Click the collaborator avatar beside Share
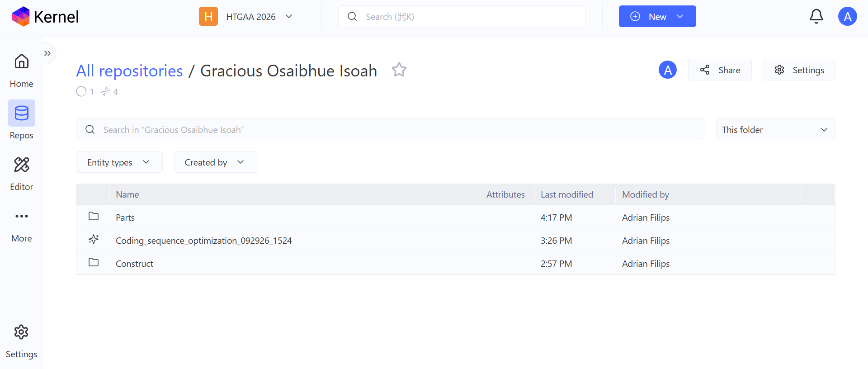 click(x=668, y=70)
